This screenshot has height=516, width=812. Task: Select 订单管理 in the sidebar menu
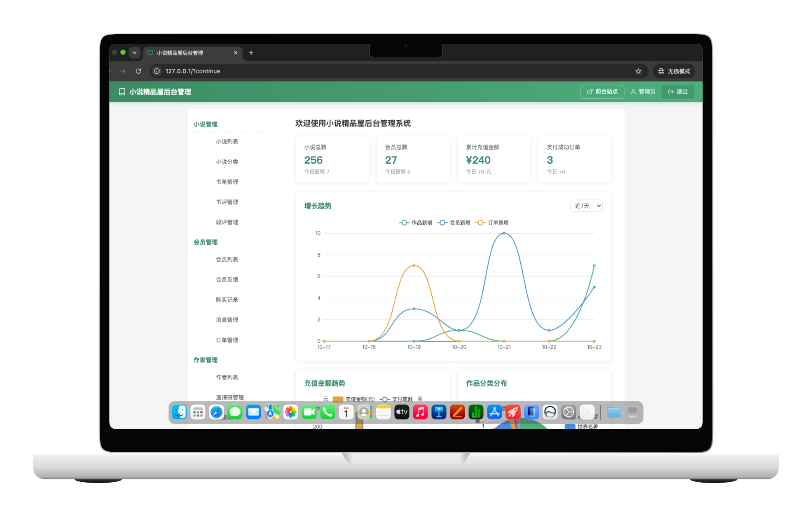(227, 340)
